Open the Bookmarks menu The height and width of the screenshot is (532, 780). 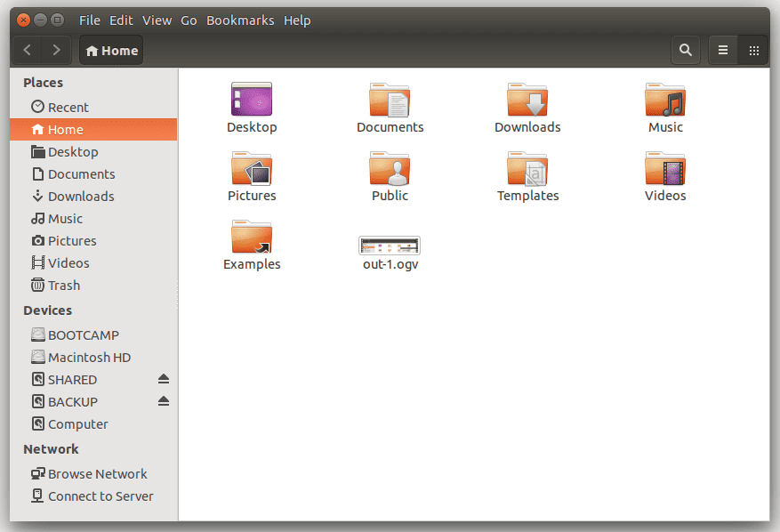240,20
